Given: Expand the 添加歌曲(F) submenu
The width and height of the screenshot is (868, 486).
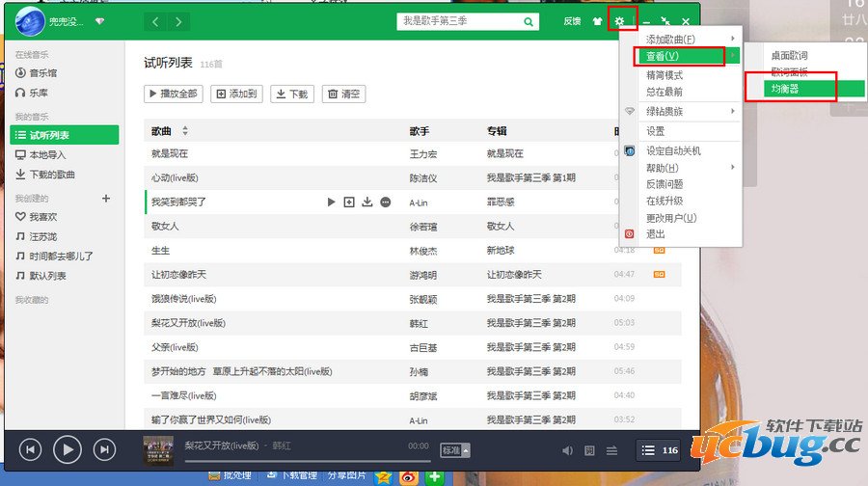Looking at the screenshot, I should (x=690, y=40).
